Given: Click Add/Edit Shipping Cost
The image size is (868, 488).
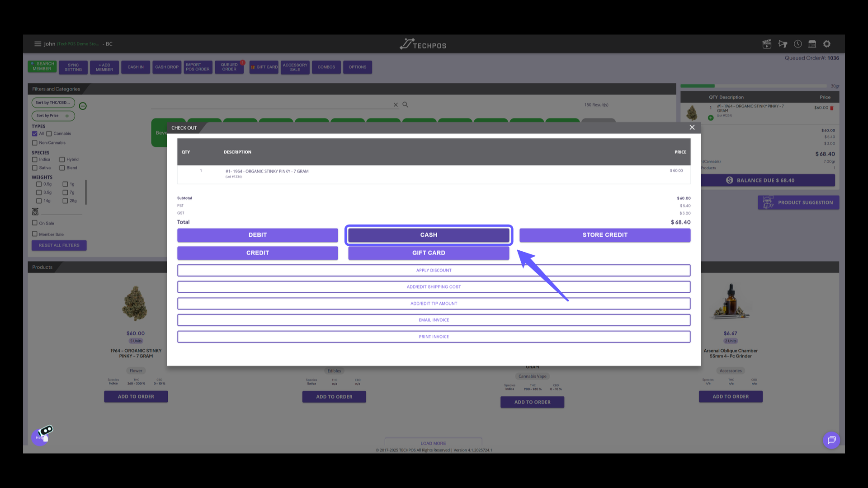Looking at the screenshot, I should (x=434, y=287).
